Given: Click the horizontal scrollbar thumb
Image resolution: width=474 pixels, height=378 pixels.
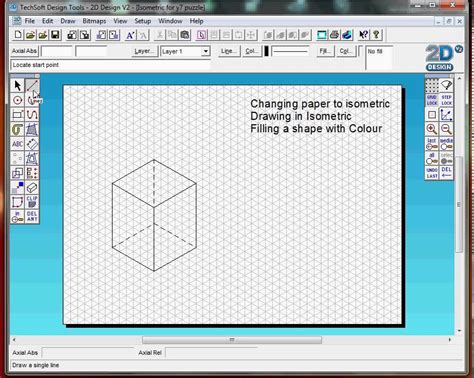Looking at the screenshot, I should point(232,340).
